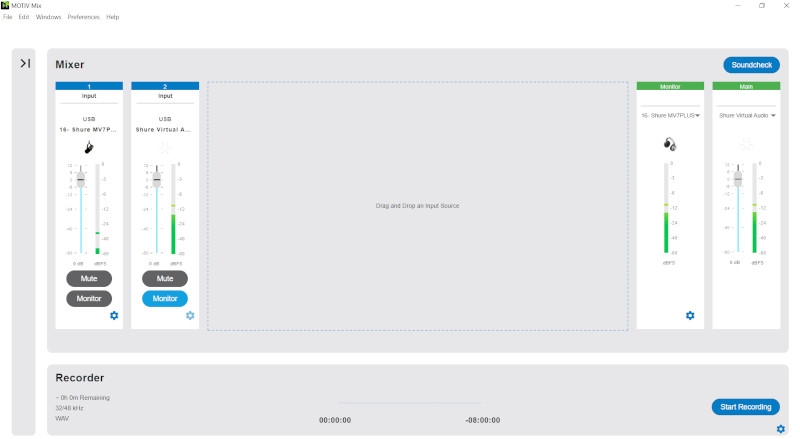The width and height of the screenshot is (800, 439).
Task: Select the green Main strip header
Action: coord(746,86)
